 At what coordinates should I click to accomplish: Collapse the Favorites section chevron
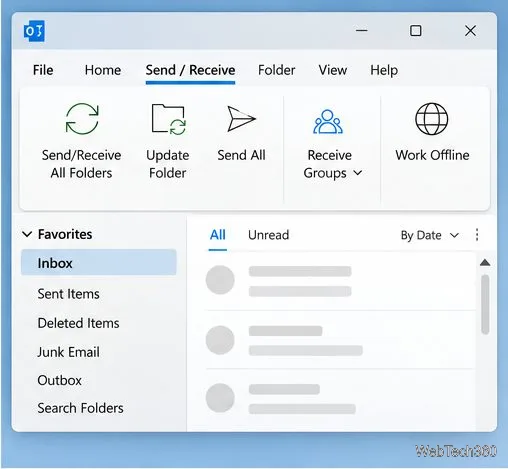[x=27, y=234]
